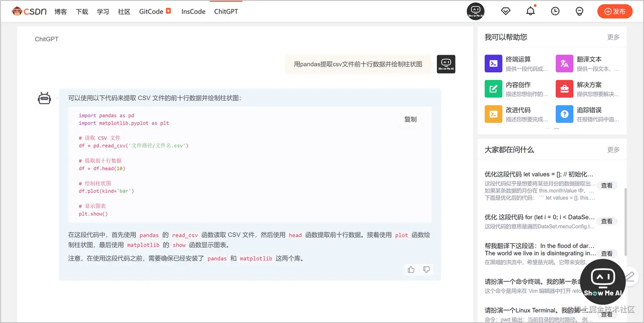644x323 pixels.
Task: Select the 内容创作 icon
Action: coord(493,89)
